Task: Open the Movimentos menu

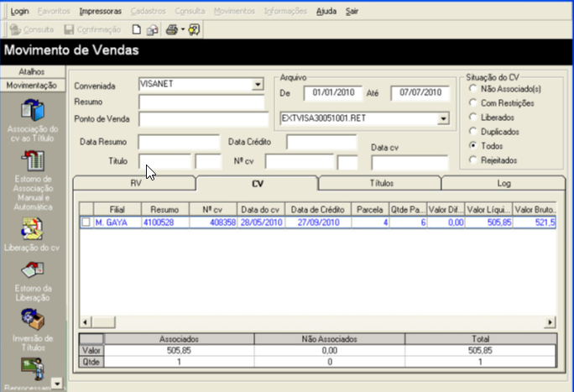Action: (x=234, y=12)
